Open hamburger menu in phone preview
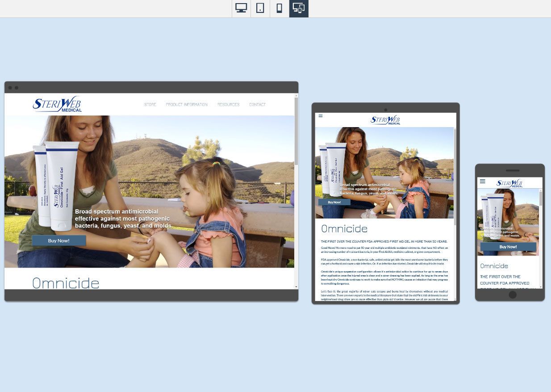 click(x=483, y=182)
